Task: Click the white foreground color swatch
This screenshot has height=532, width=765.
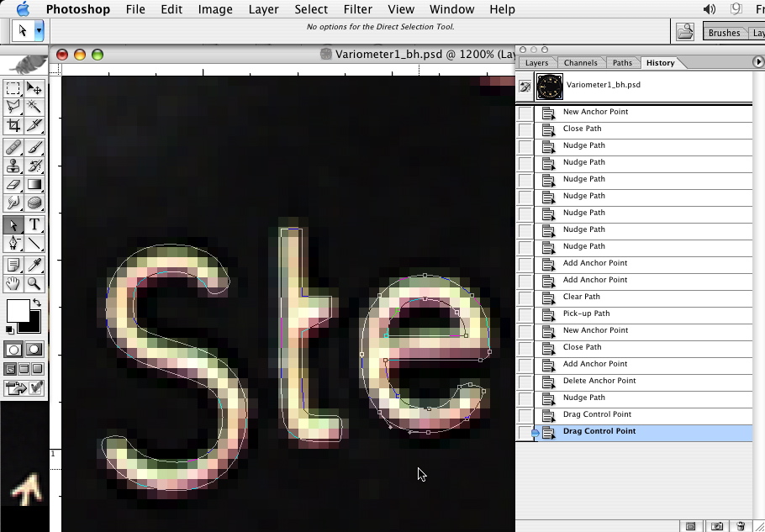Action: pos(17,311)
